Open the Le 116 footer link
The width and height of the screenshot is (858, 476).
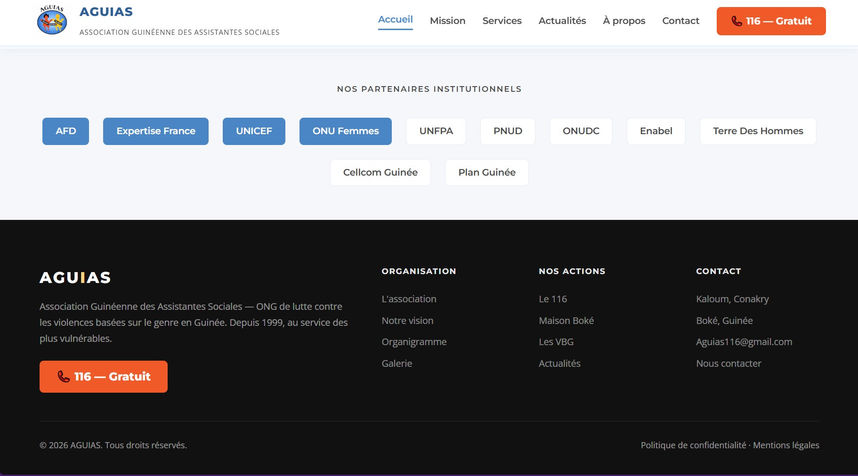point(553,299)
